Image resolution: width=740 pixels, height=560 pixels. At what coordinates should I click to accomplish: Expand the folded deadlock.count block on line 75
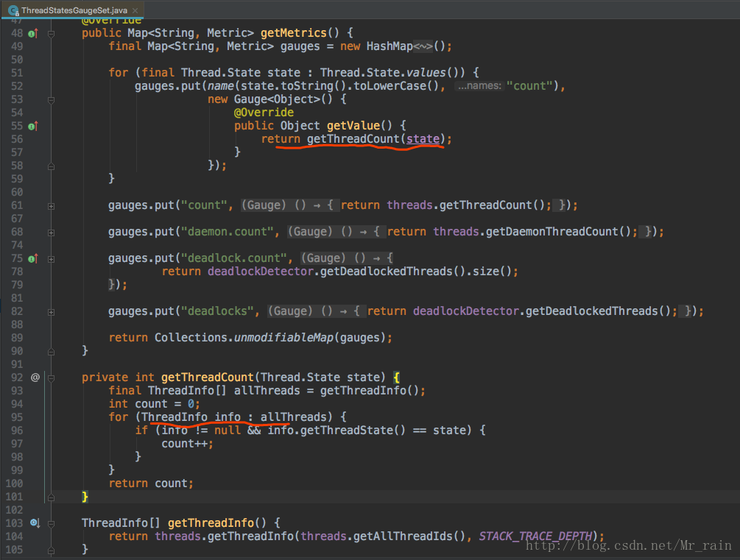(51, 259)
